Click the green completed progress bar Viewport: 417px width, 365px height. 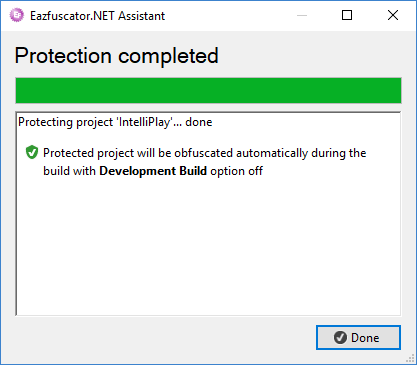[x=208, y=90]
